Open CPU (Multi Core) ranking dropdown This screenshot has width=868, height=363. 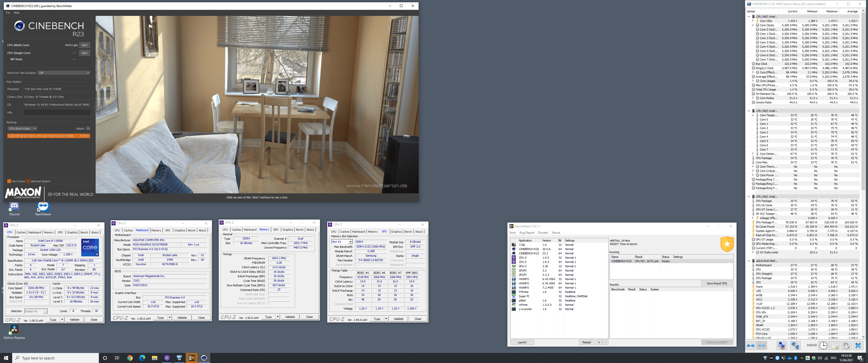(22, 129)
